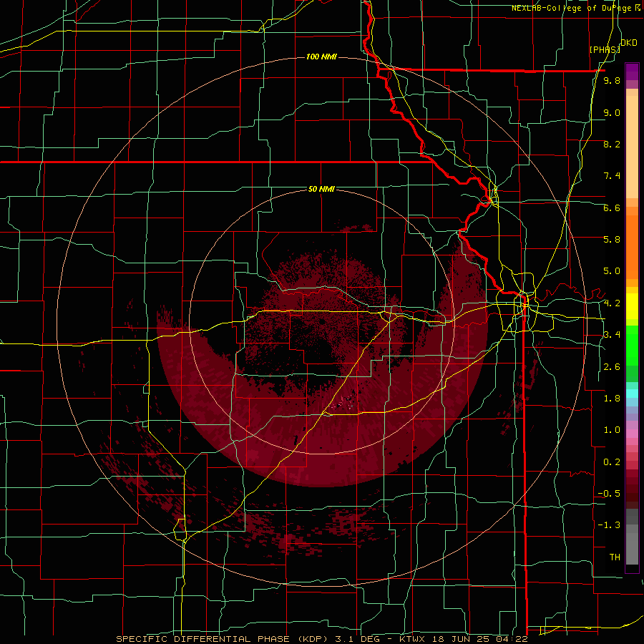The image size is (644, 644).
Task: Click the cyan band of the color bar
Action: pos(632,393)
